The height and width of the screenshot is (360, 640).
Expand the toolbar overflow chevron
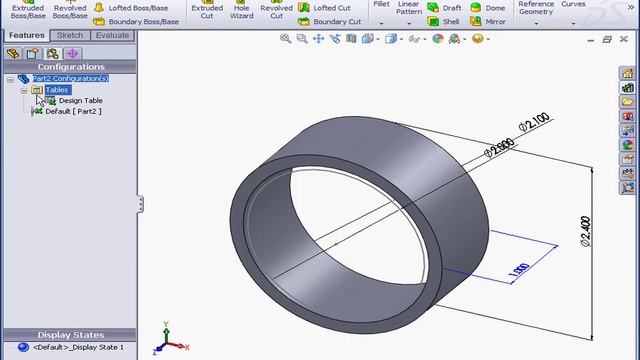(631, 8)
